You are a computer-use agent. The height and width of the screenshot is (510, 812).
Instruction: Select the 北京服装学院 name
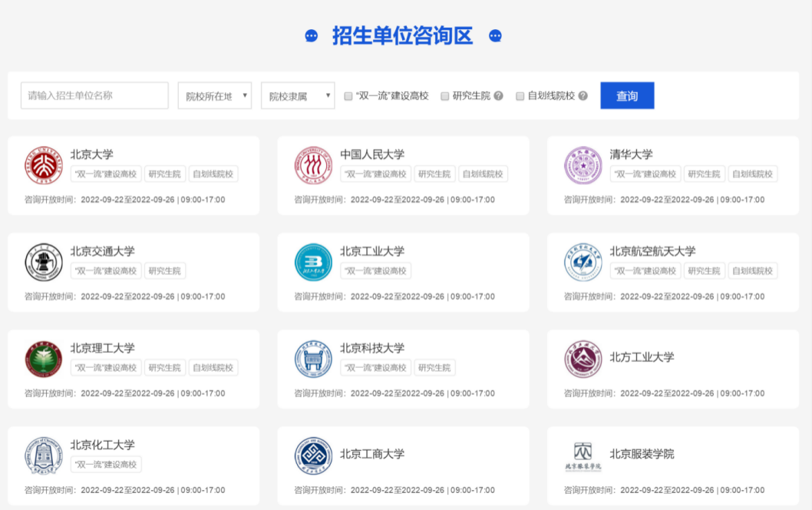[642, 454]
